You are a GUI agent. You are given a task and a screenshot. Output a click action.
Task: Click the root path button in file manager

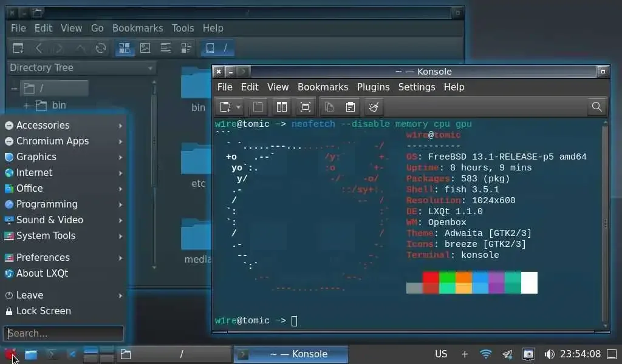[x=217, y=49]
